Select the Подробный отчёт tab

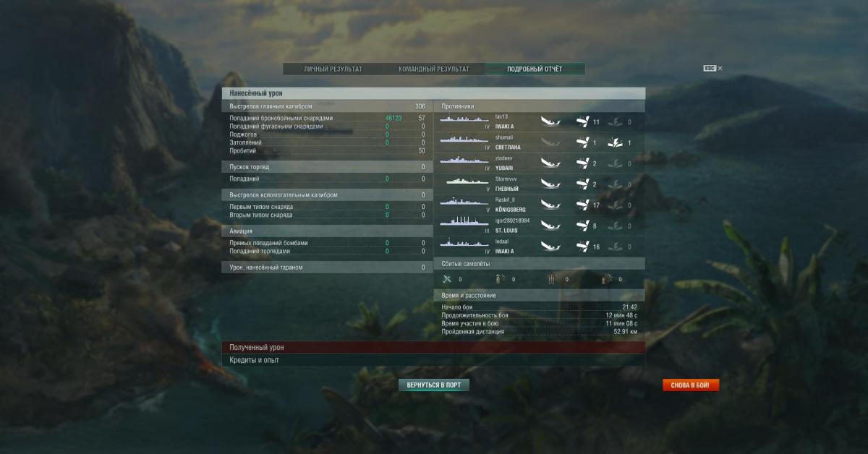click(x=535, y=69)
